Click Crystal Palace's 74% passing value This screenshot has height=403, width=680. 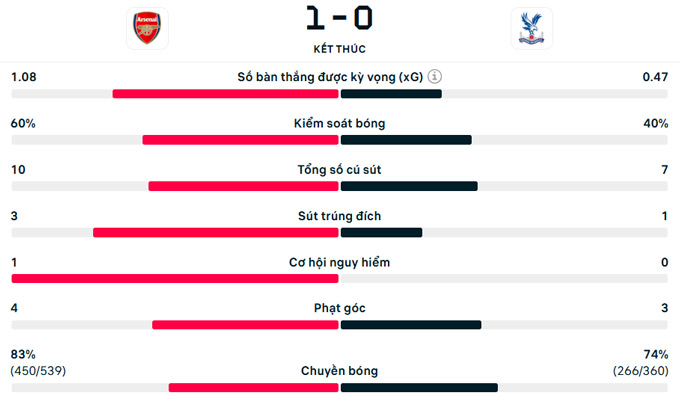655,354
